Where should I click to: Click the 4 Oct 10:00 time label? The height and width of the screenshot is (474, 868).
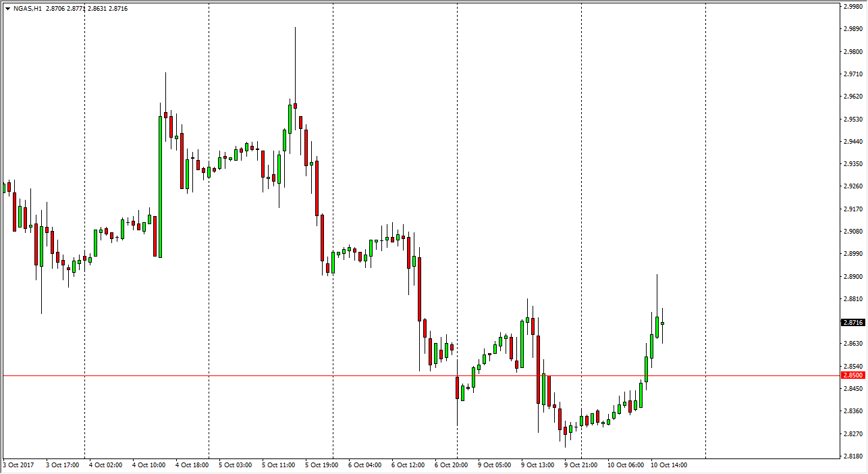point(148,465)
